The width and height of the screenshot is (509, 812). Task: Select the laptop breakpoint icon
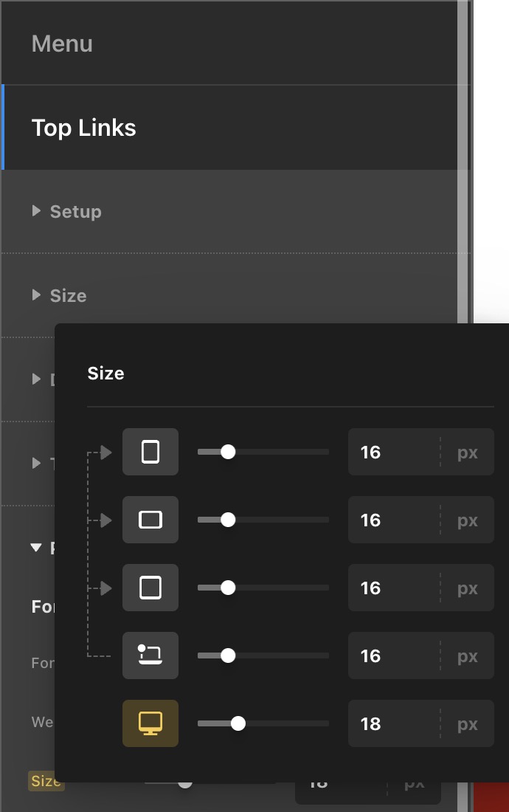(150, 656)
